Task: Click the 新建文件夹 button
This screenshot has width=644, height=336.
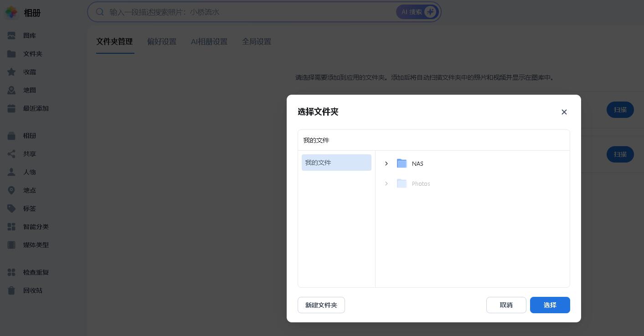Action: point(321,305)
